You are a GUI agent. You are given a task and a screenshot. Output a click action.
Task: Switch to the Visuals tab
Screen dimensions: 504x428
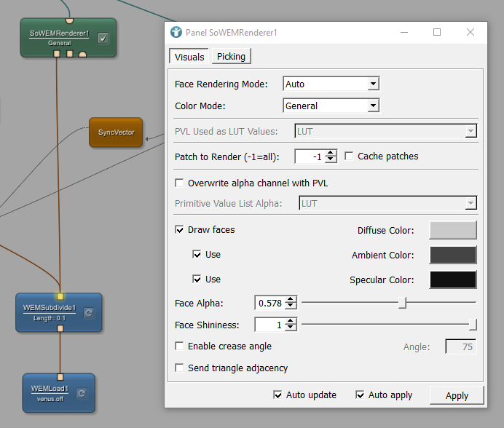pyautogui.click(x=189, y=57)
